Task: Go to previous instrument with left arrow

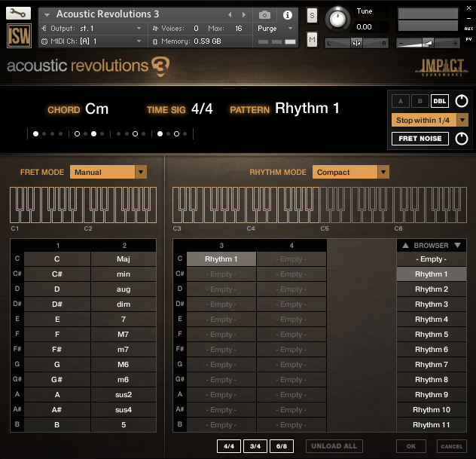Action: 230,14
